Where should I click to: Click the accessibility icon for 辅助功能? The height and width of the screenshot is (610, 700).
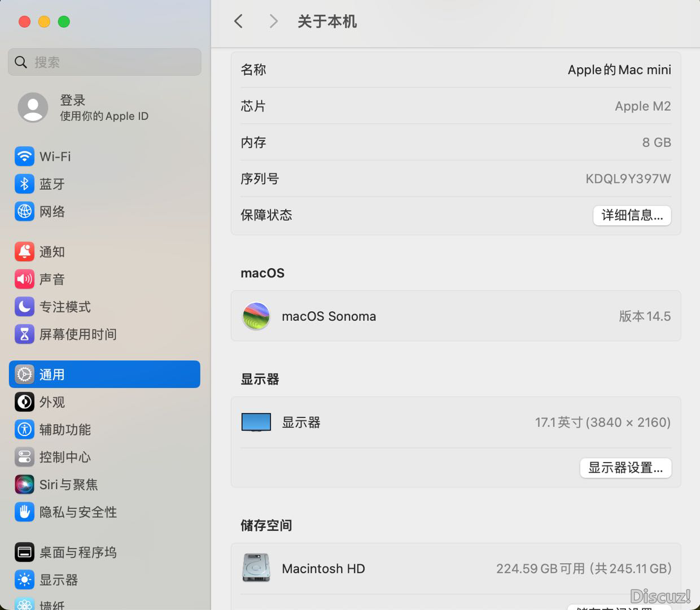24,429
